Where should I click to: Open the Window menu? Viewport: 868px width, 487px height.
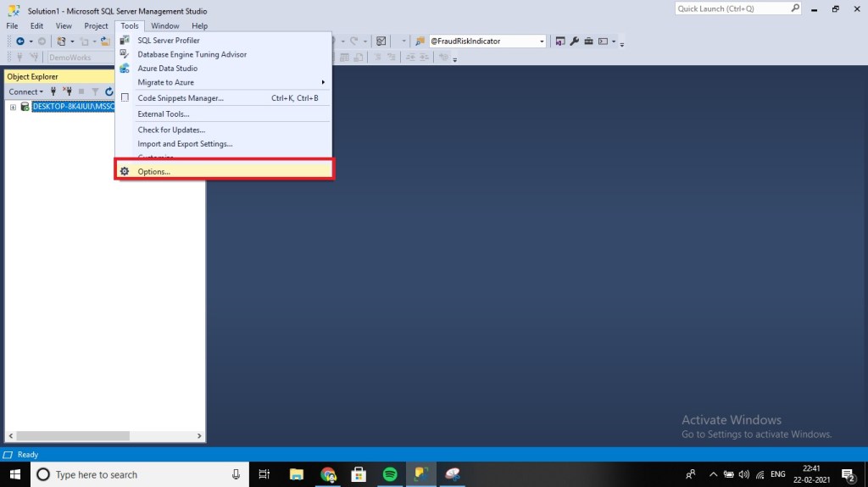pos(165,26)
